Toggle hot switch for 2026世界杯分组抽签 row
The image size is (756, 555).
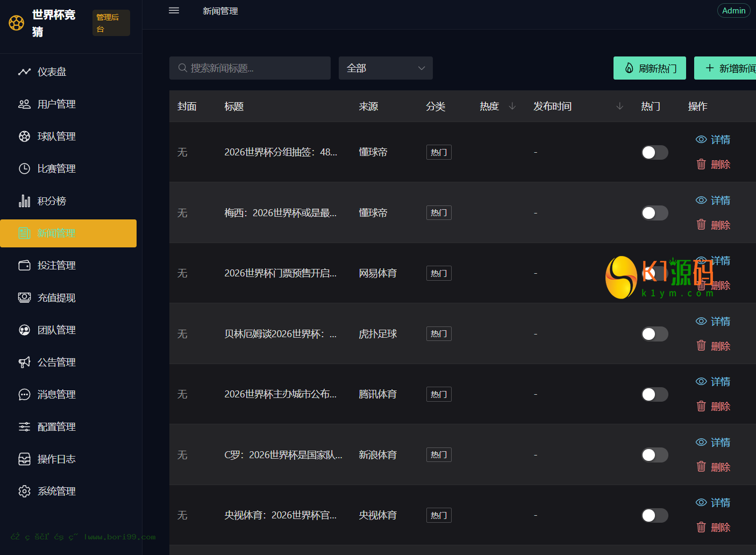pos(655,152)
